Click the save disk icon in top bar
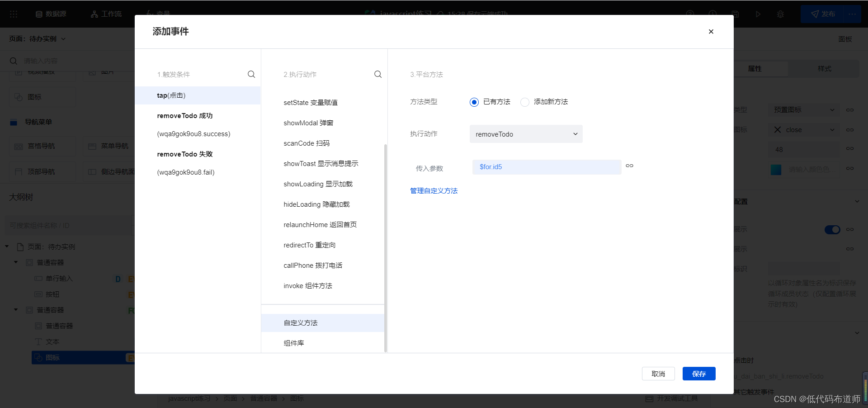This screenshot has width=868, height=408. pos(735,14)
